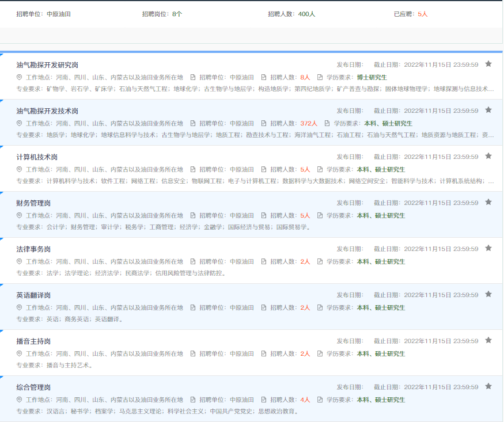
Task: Bookmark 计算机技术岗 using the star icon
Action: pos(488,156)
